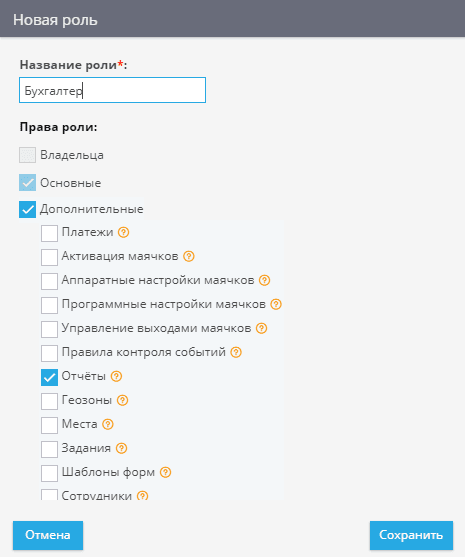Uncheck the Отчёты permission
This screenshot has width=465, height=557.
[49, 377]
